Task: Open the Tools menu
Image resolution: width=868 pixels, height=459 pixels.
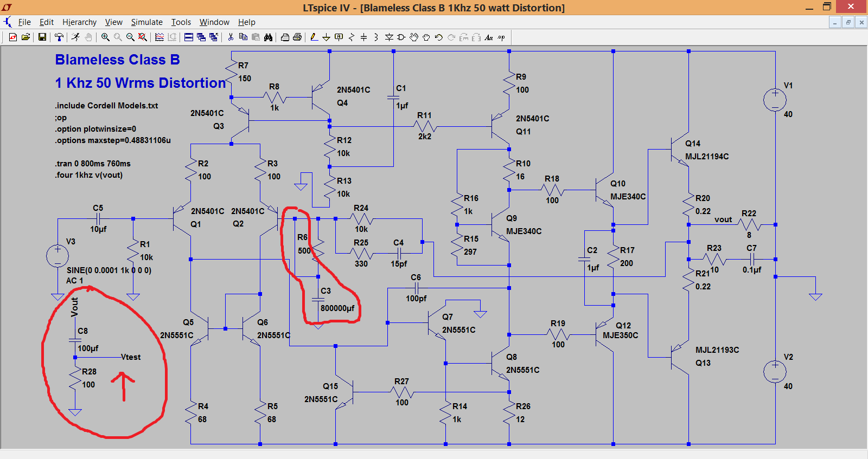Action: [181, 22]
